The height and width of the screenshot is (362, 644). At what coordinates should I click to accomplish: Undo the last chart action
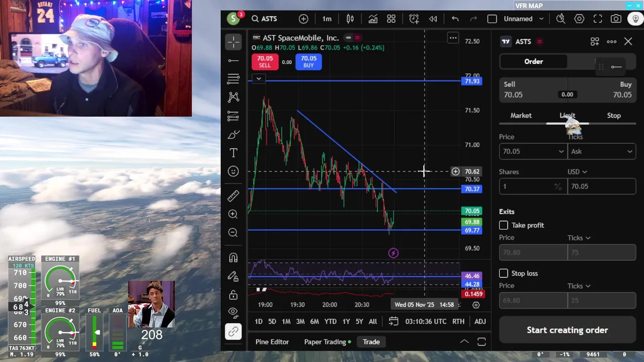point(455,19)
